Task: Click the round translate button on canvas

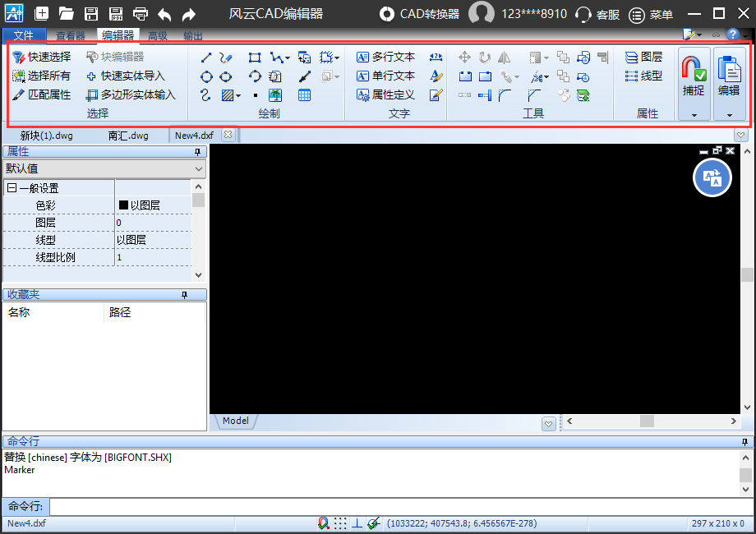Action: [712, 177]
